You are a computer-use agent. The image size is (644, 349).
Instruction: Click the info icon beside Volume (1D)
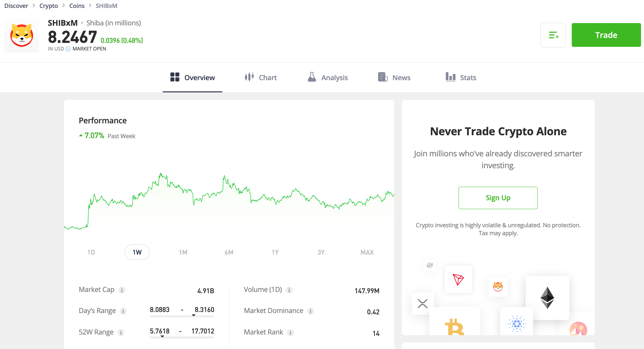tap(289, 290)
